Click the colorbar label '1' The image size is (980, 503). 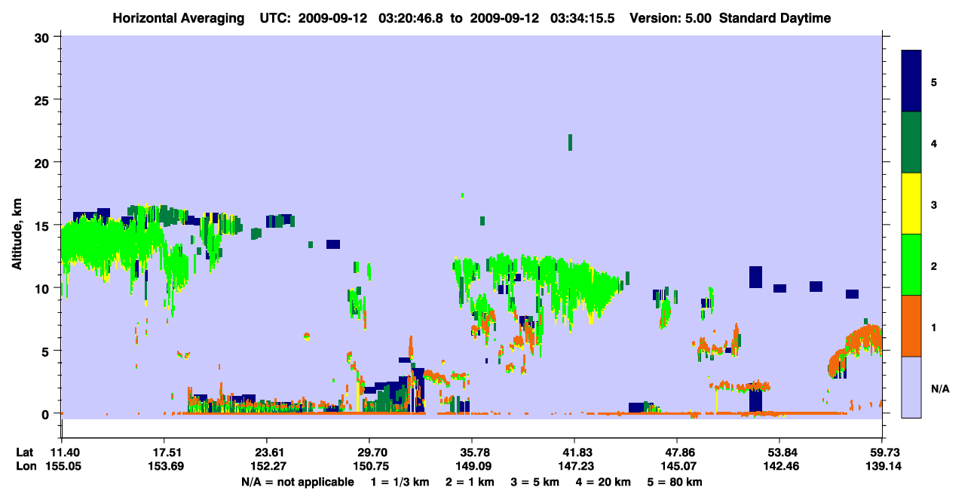click(934, 327)
